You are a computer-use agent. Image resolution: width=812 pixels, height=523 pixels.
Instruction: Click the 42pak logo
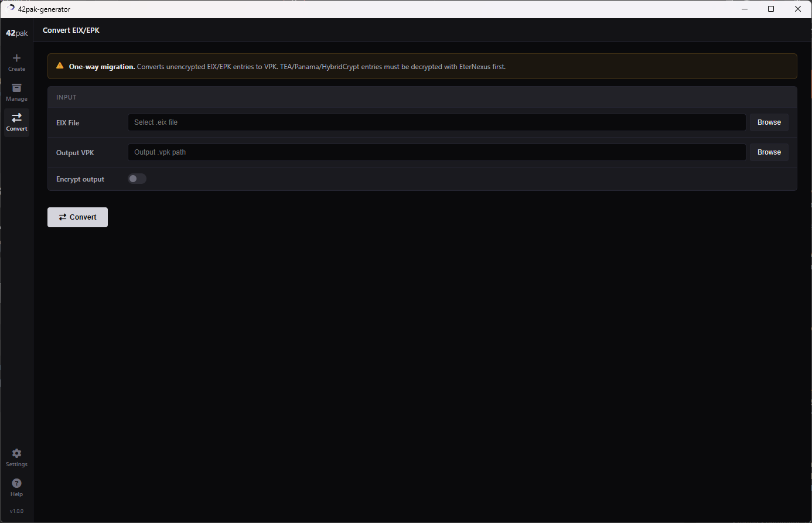pos(17,33)
